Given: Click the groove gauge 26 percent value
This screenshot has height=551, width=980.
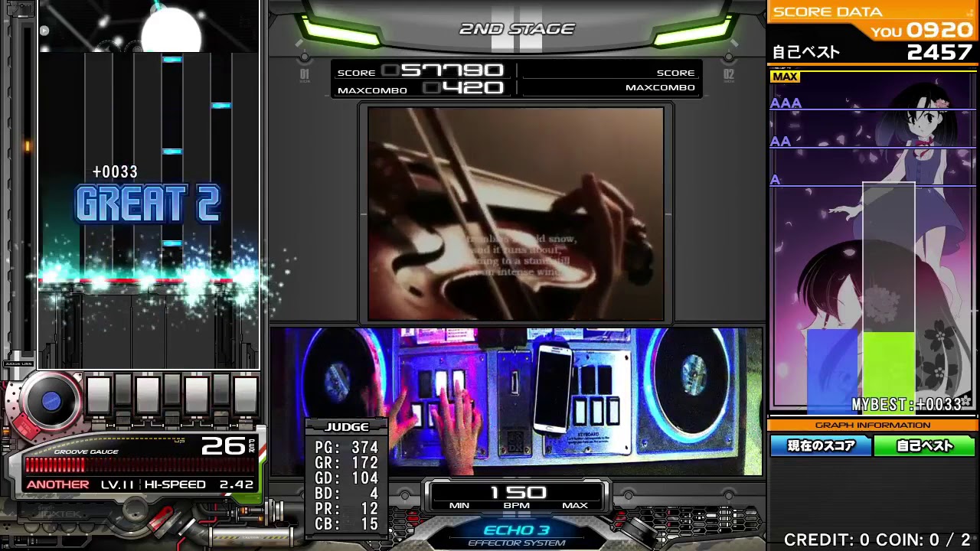Looking at the screenshot, I should pyautogui.click(x=223, y=446).
